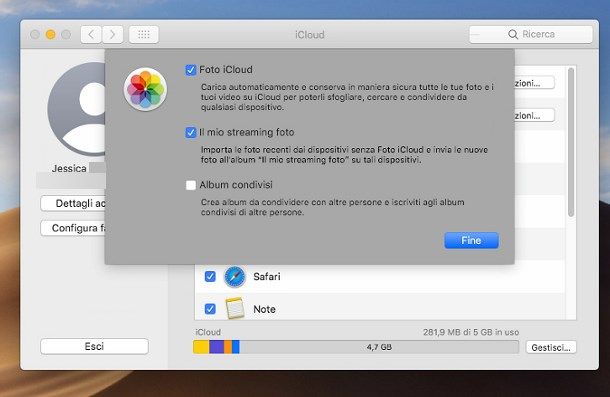Click the Jessica account name
This screenshot has height=397, width=610.
(x=69, y=169)
